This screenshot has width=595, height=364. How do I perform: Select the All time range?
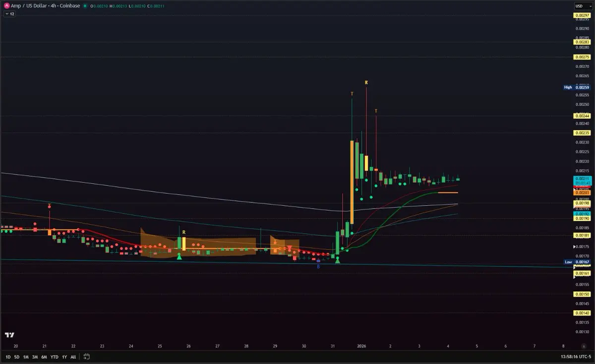[x=73, y=357]
